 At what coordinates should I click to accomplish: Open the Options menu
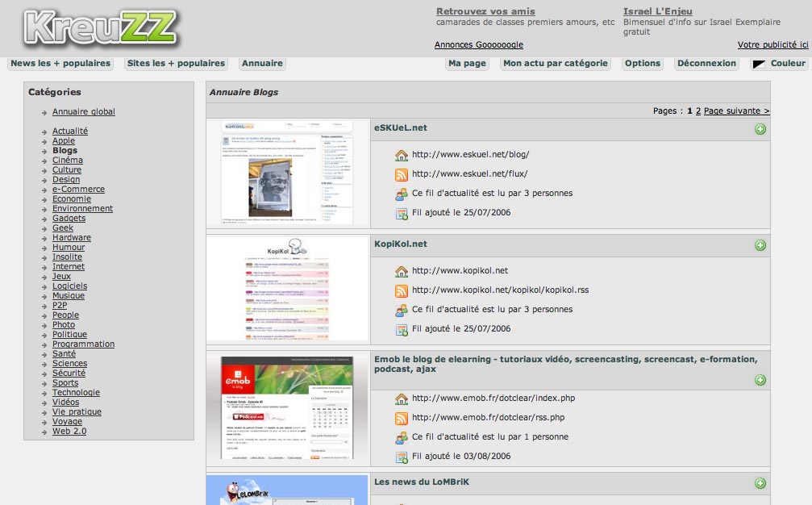click(642, 63)
